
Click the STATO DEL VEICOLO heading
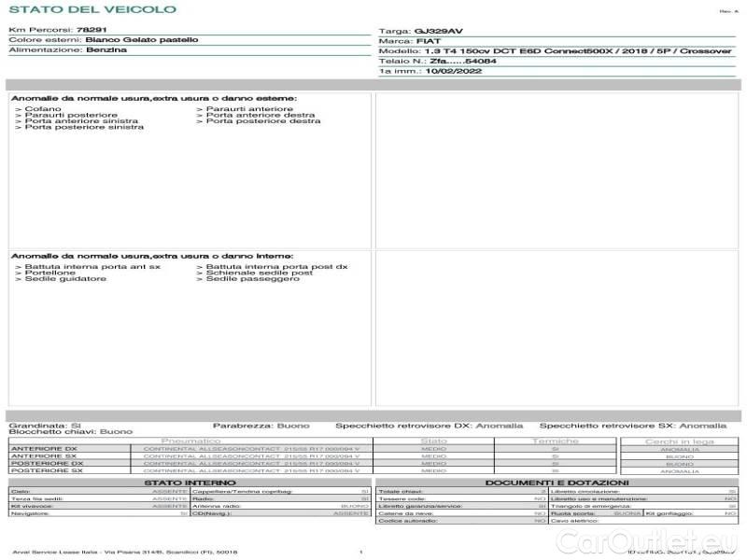pyautogui.click(x=92, y=9)
